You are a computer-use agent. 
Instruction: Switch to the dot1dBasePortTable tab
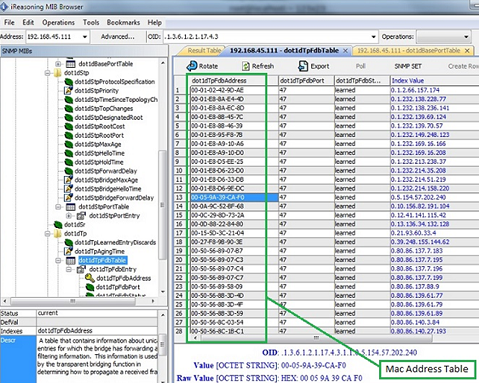409,51
